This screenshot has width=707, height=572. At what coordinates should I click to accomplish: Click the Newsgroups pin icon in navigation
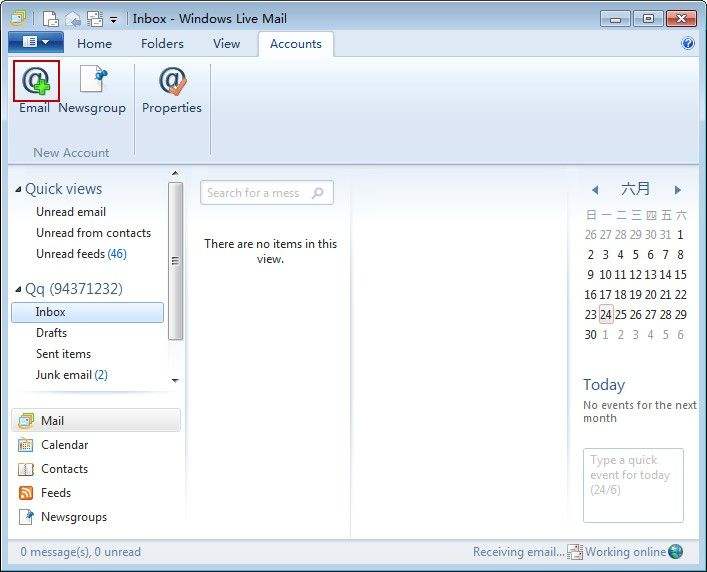point(26,517)
